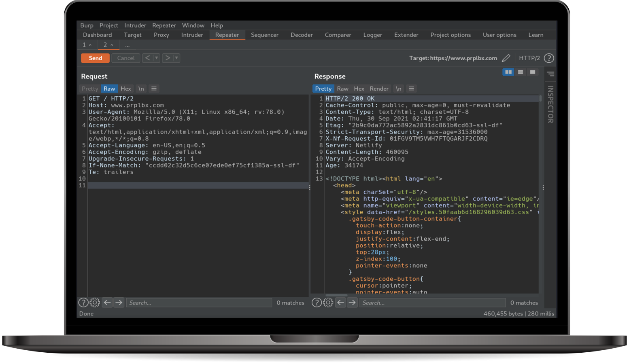Switch to top/bottom split layout view
The width and height of the screenshot is (629, 364).
pyautogui.click(x=521, y=72)
